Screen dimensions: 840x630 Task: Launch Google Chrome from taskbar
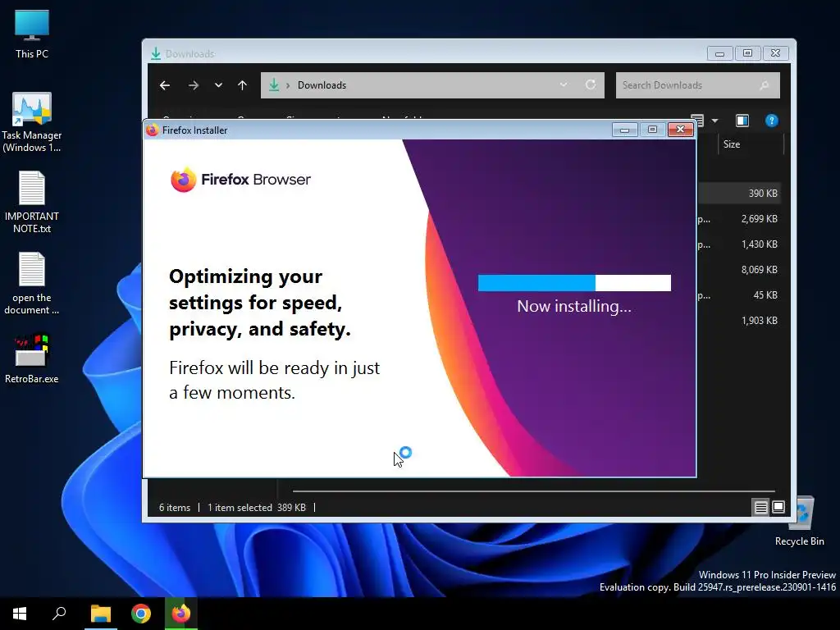(141, 614)
